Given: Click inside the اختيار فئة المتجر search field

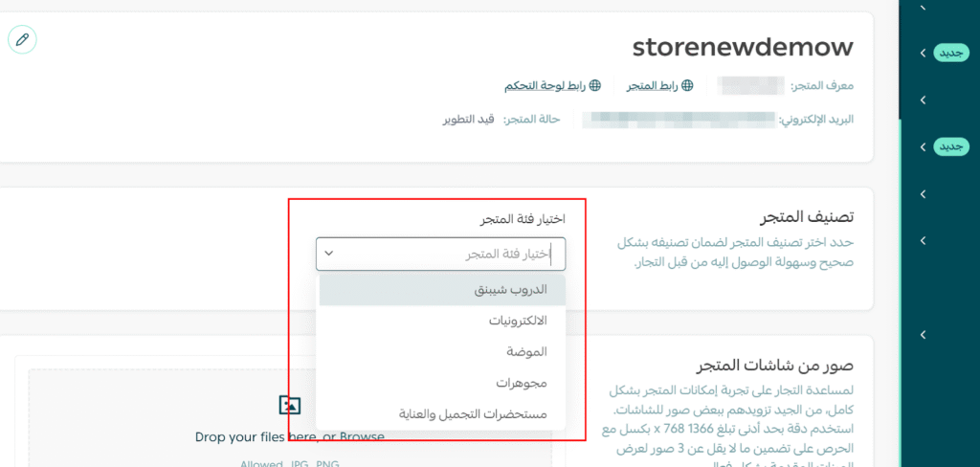Looking at the screenshot, I should coord(450,254).
